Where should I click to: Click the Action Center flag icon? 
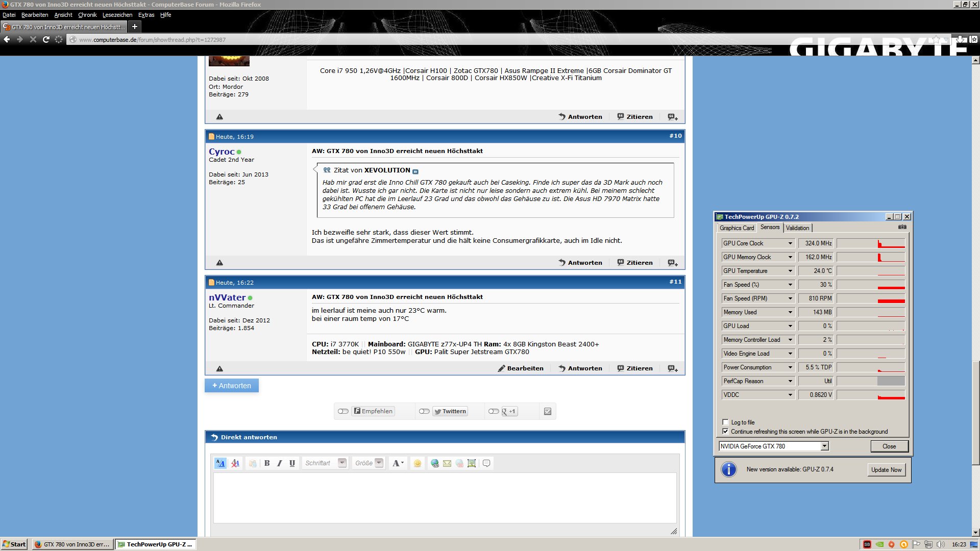(x=916, y=544)
